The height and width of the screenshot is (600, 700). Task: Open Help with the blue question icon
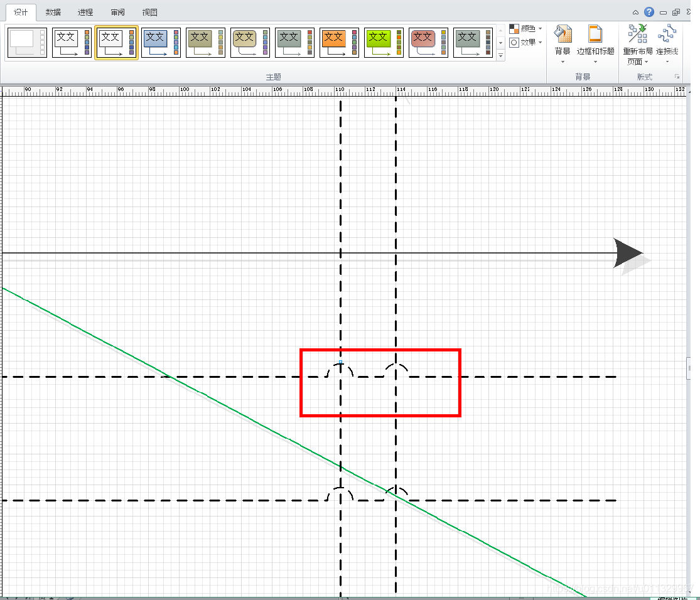[649, 12]
